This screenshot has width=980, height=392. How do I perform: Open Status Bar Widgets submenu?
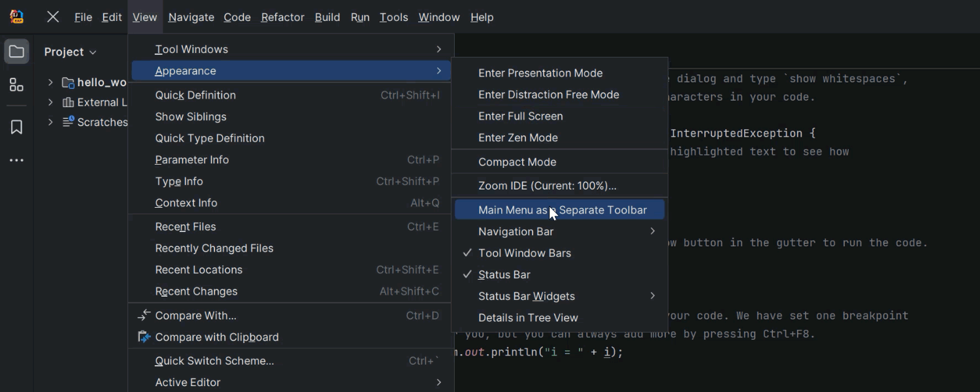[x=527, y=296]
